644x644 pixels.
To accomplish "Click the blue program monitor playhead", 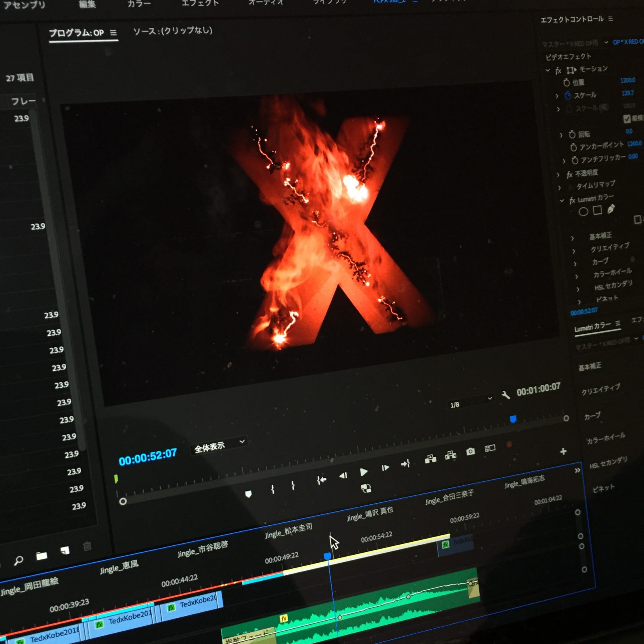I will tap(513, 419).
